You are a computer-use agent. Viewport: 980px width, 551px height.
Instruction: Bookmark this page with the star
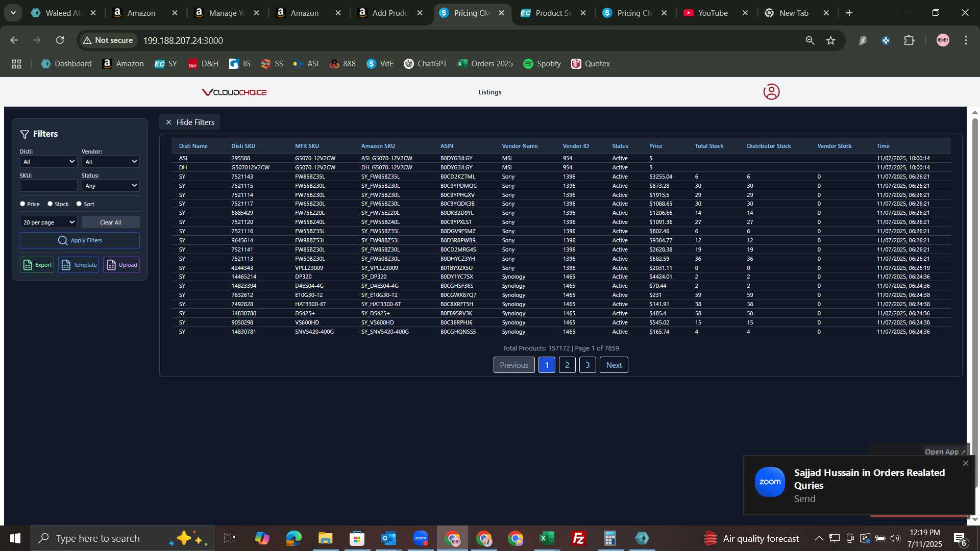[x=830, y=40]
